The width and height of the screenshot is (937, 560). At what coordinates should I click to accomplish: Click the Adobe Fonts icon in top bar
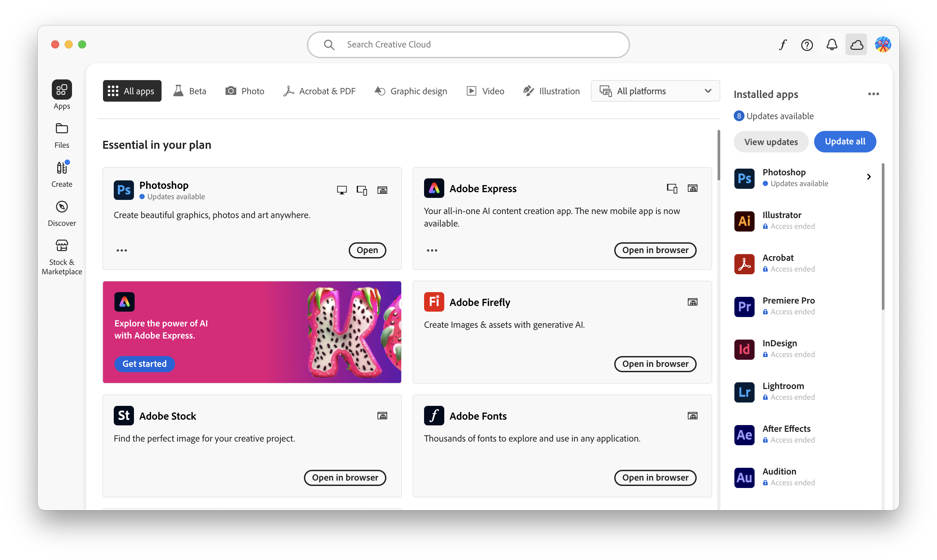point(783,44)
